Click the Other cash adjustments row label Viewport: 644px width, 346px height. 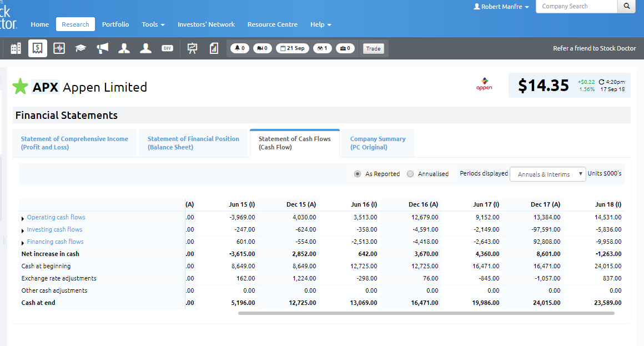coord(54,291)
